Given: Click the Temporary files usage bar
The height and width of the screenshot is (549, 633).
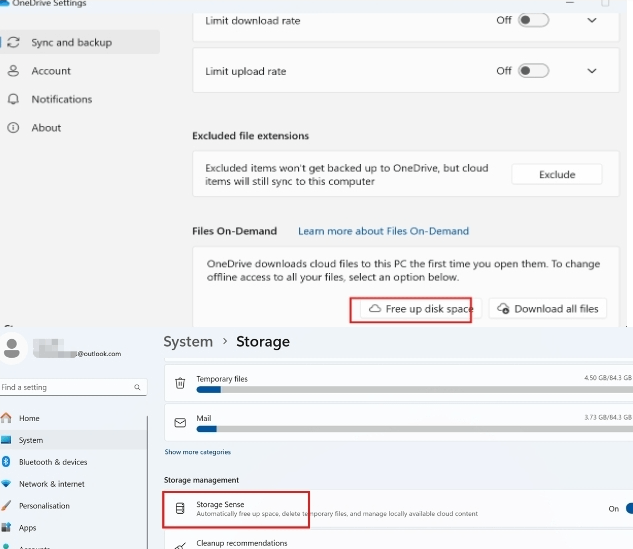Looking at the screenshot, I should click(x=415, y=390).
